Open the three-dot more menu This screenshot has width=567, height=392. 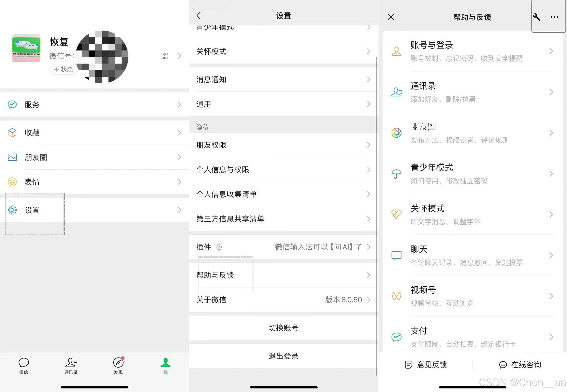554,17
